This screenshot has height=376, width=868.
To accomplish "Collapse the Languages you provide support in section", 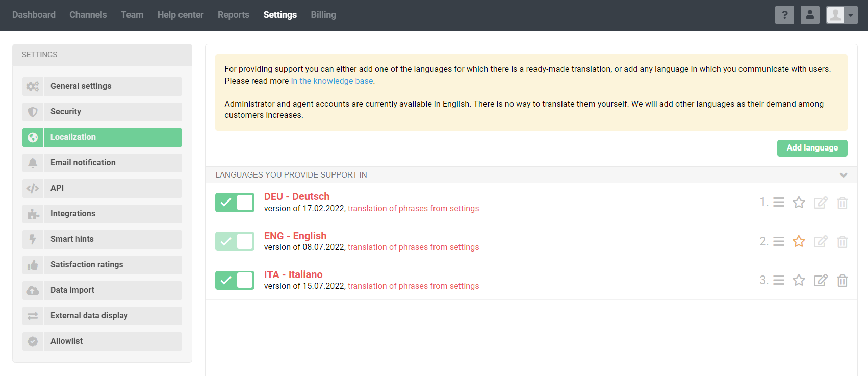I will (844, 175).
